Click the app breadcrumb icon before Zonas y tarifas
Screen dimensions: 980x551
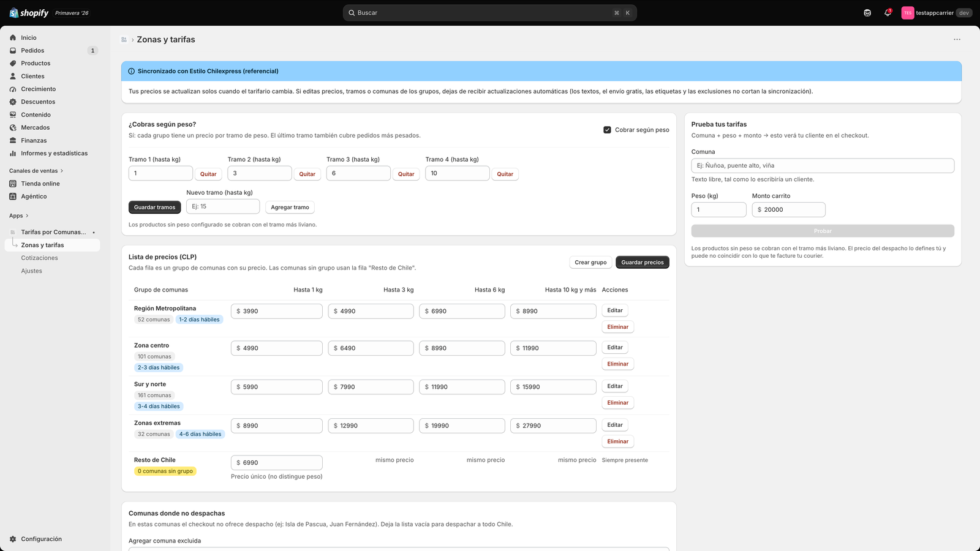coord(124,40)
